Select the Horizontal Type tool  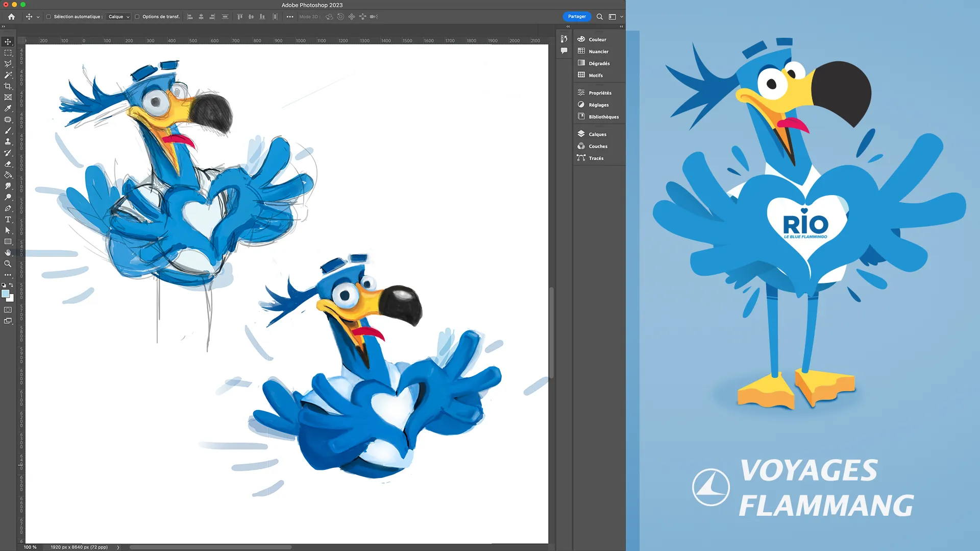(8, 219)
